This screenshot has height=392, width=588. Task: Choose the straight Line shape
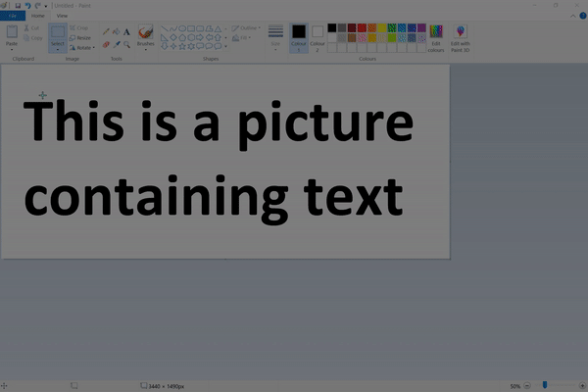coord(165,28)
